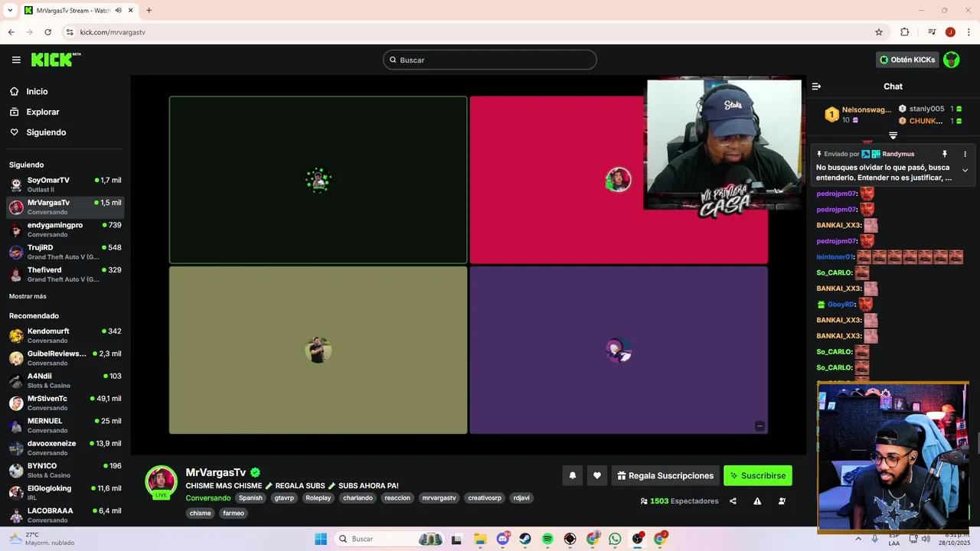Click stanly005 in gift leaderboard

click(930, 109)
